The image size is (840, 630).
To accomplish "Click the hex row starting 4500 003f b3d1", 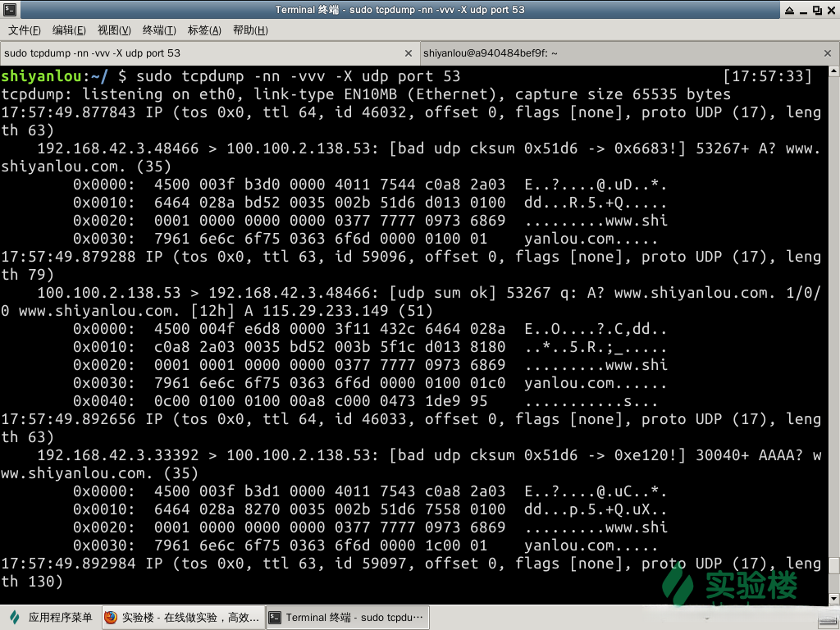I will point(370,491).
